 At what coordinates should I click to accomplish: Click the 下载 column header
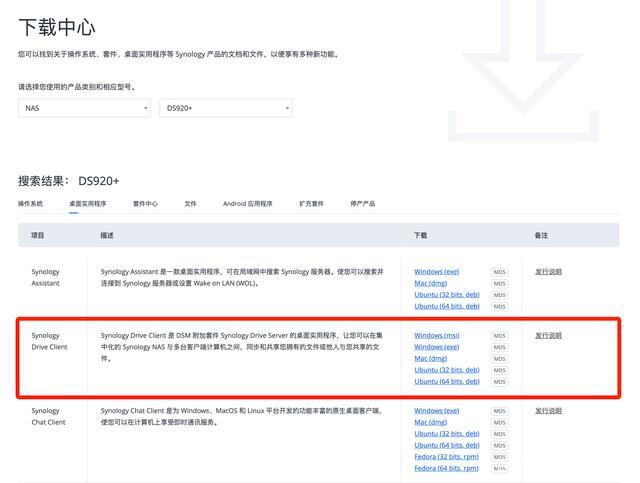[420, 235]
